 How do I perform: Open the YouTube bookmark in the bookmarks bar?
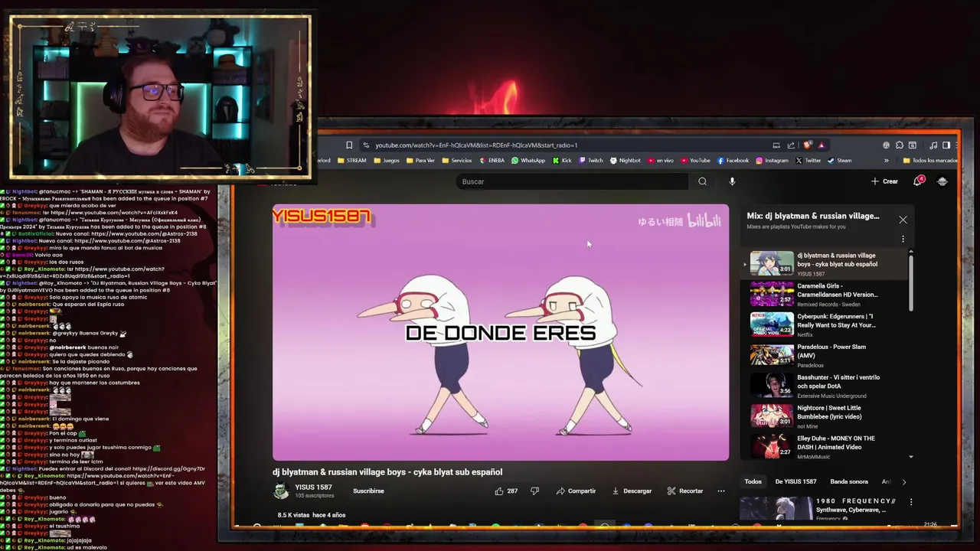pos(695,161)
